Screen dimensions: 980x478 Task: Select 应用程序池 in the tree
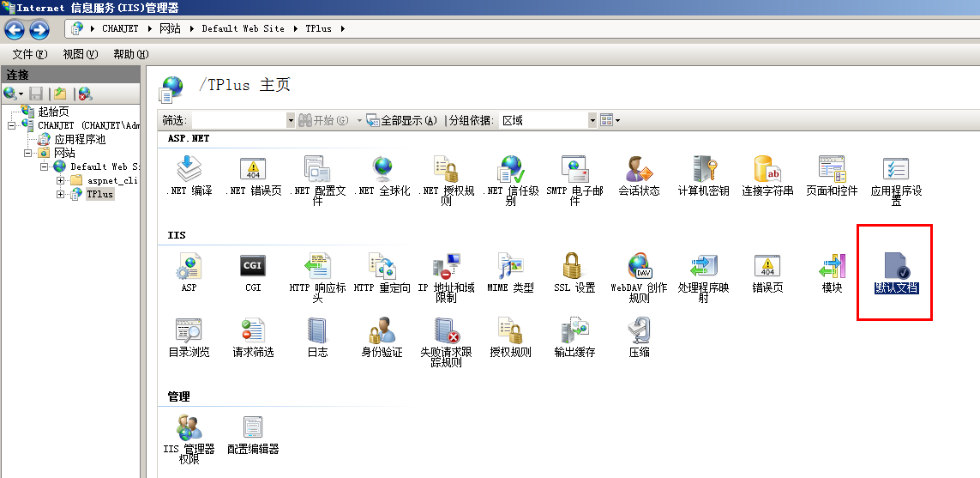click(x=80, y=139)
